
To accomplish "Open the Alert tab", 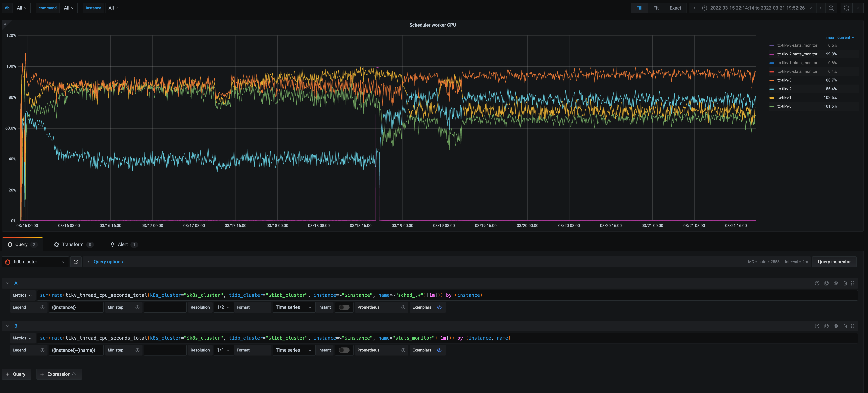I will coord(123,244).
